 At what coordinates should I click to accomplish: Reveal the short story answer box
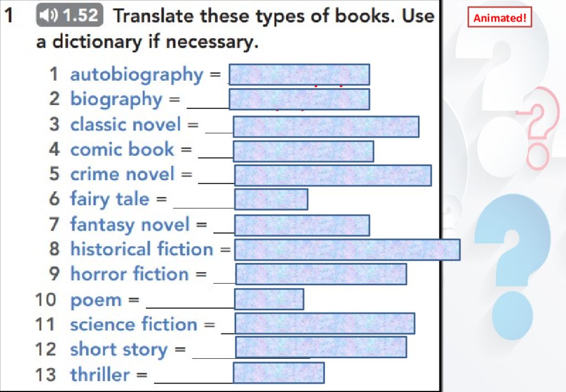(x=321, y=347)
